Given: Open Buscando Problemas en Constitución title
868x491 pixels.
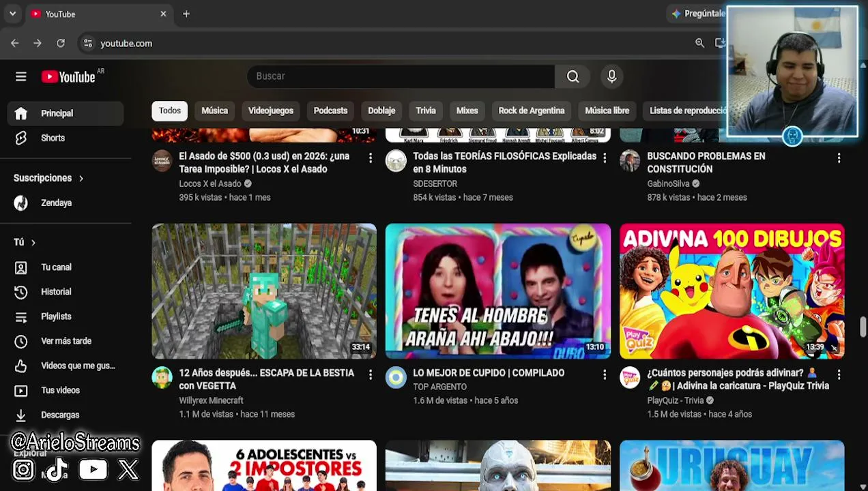Looking at the screenshot, I should point(706,162).
